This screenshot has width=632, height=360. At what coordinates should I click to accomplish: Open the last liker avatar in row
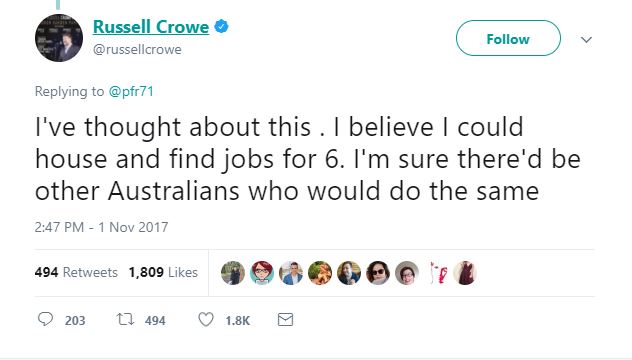(465, 273)
